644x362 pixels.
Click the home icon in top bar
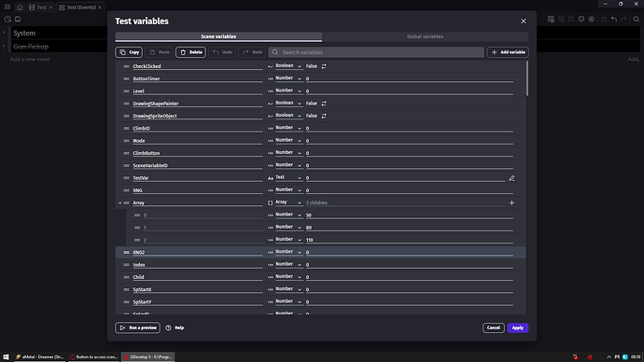(x=20, y=7)
